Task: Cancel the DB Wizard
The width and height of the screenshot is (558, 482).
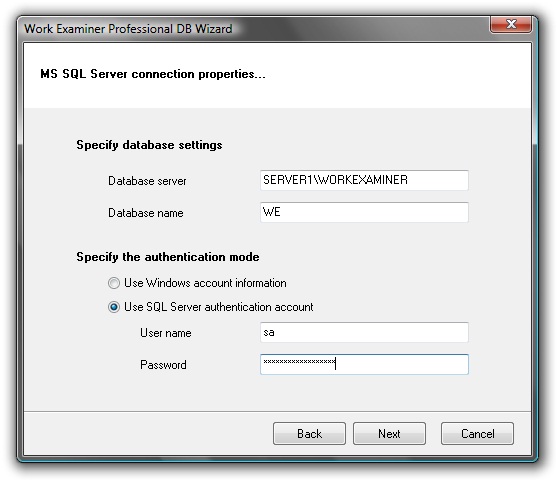Action: coord(477,434)
